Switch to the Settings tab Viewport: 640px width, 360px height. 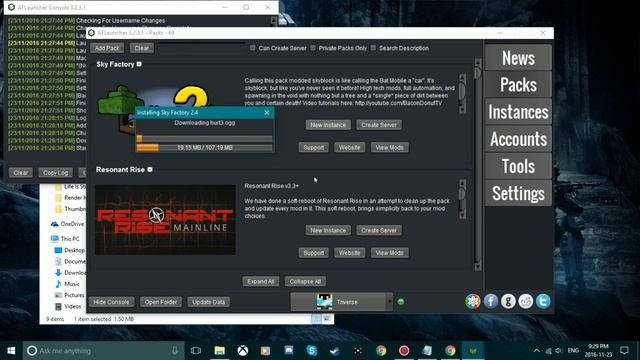pyautogui.click(x=518, y=193)
